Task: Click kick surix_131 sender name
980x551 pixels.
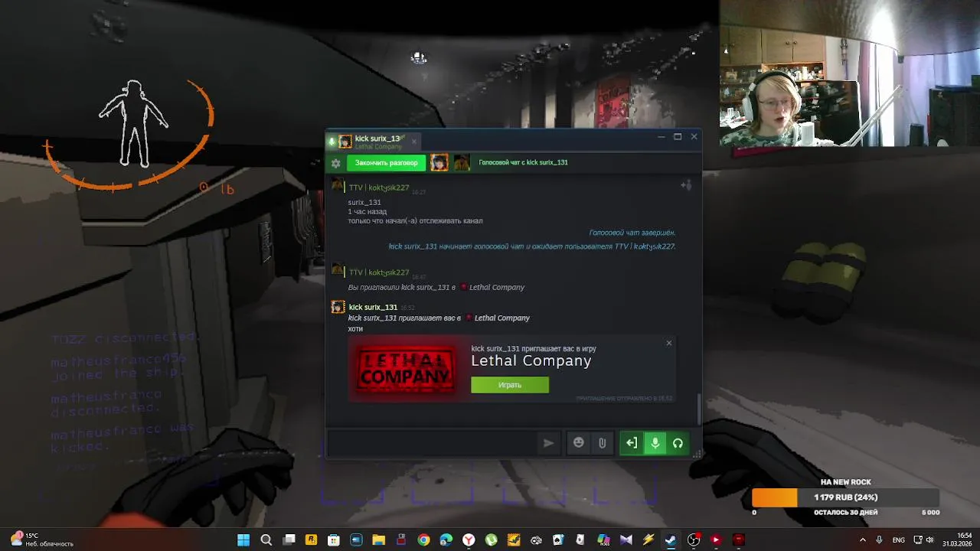Action: point(373,307)
